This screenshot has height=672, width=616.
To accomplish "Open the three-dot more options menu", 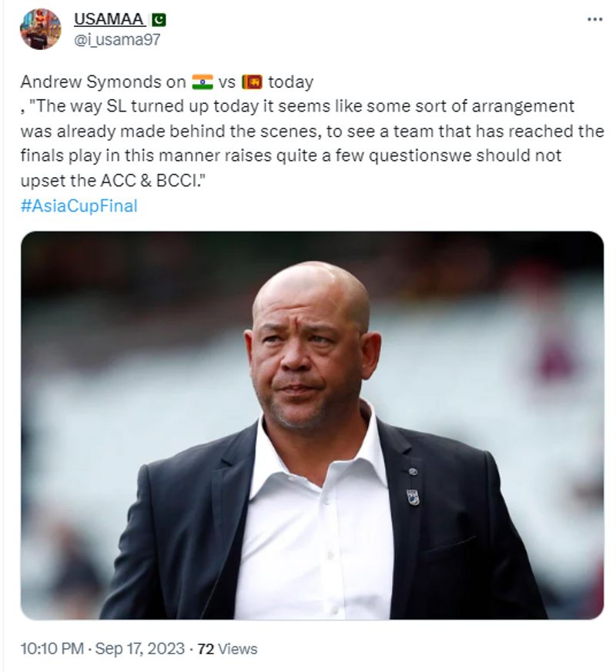I will pos(594,18).
